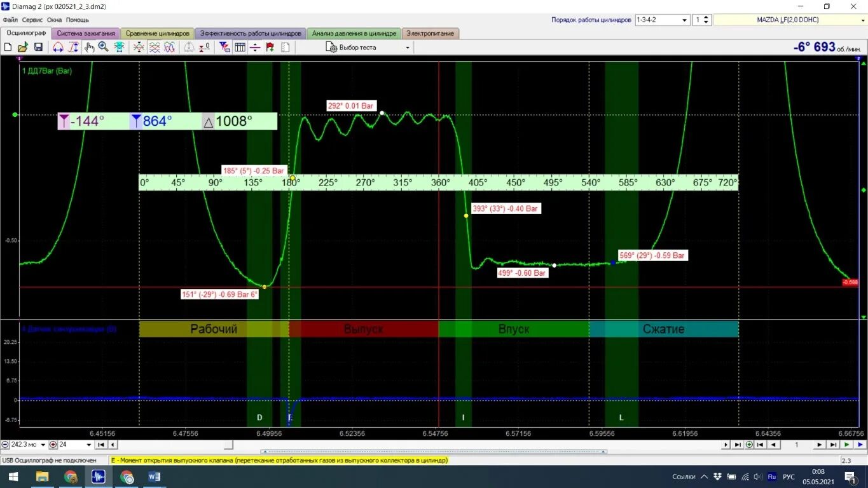The width and height of the screenshot is (868, 488).
Task: Activate the hand pan tool
Action: [x=89, y=47]
